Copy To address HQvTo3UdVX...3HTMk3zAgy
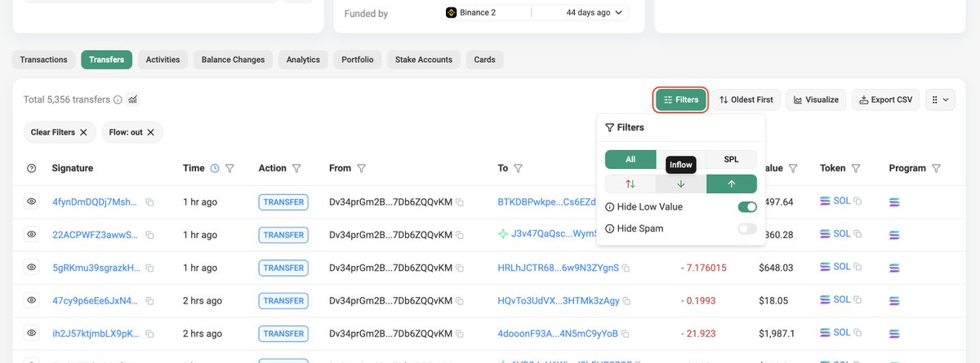 (x=626, y=301)
